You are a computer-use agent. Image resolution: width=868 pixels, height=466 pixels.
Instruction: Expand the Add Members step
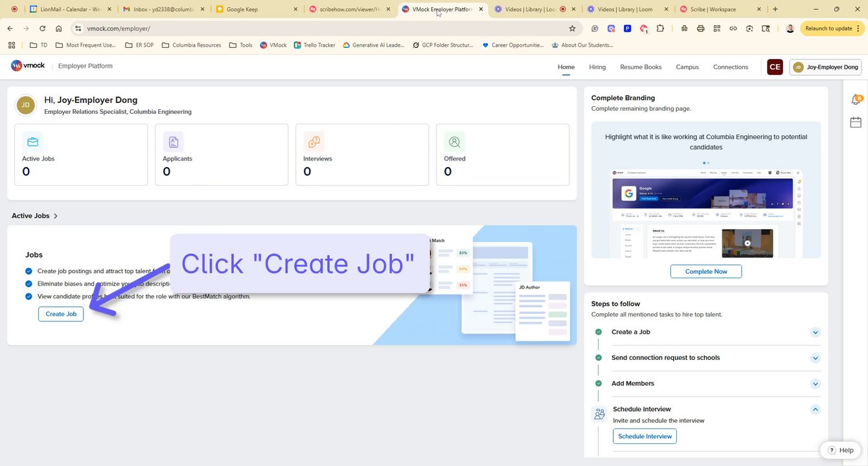pyautogui.click(x=816, y=384)
